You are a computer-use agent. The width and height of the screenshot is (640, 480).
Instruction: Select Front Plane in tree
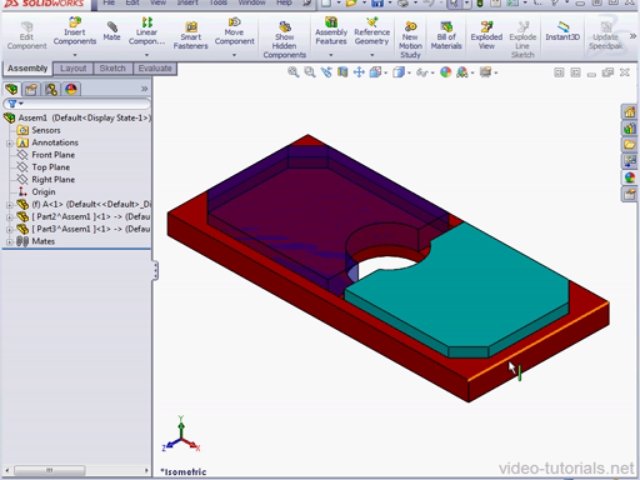point(45,155)
